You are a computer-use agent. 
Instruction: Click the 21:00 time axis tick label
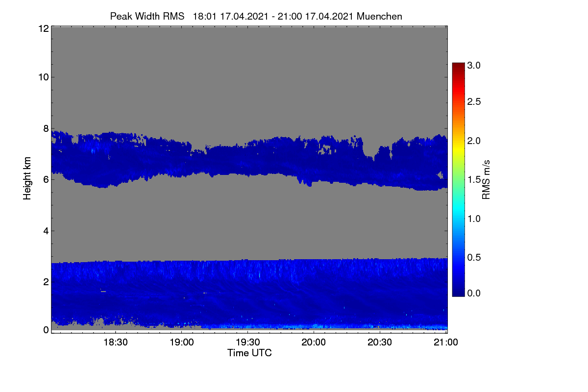[x=446, y=343]
